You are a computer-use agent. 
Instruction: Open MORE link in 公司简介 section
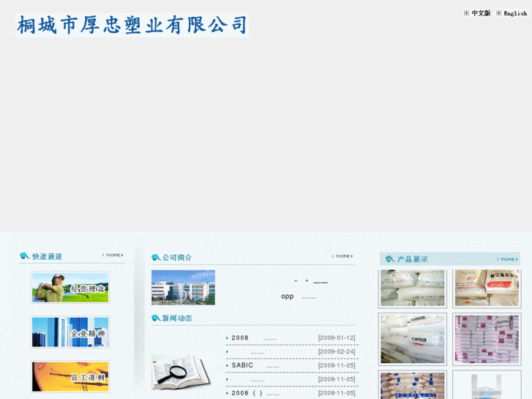point(342,256)
